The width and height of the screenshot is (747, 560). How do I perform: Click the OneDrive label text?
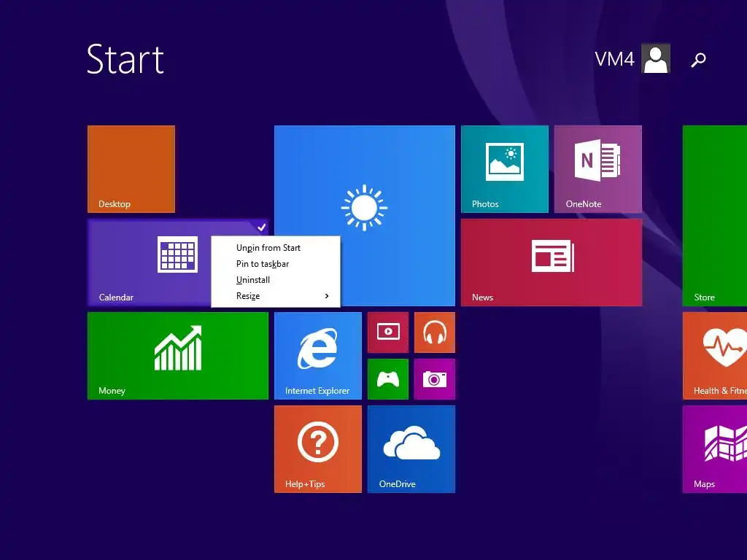point(398,484)
